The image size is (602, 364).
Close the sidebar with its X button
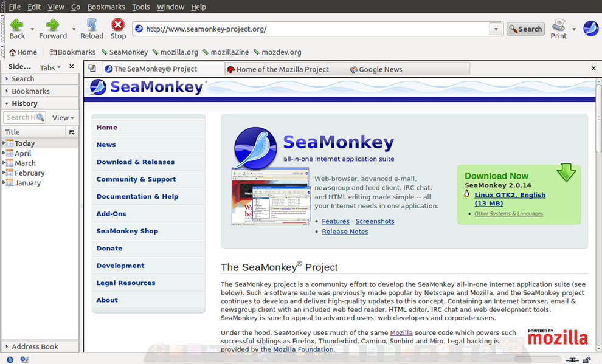pyautogui.click(x=71, y=66)
